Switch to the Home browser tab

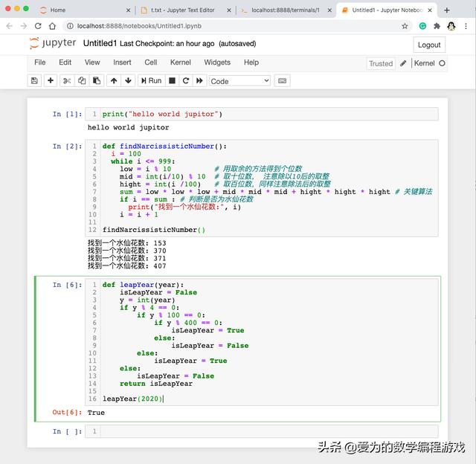(x=82, y=10)
